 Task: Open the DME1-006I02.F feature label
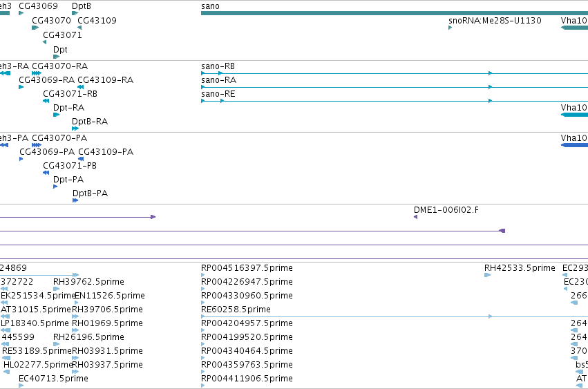click(x=446, y=210)
